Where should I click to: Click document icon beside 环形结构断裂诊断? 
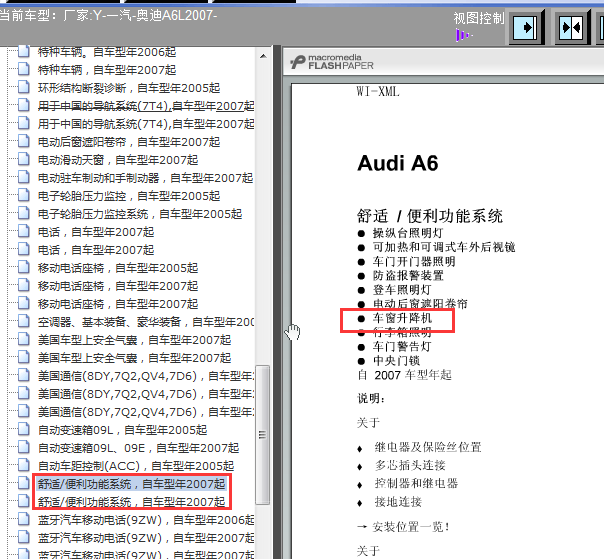pyautogui.click(x=23, y=87)
